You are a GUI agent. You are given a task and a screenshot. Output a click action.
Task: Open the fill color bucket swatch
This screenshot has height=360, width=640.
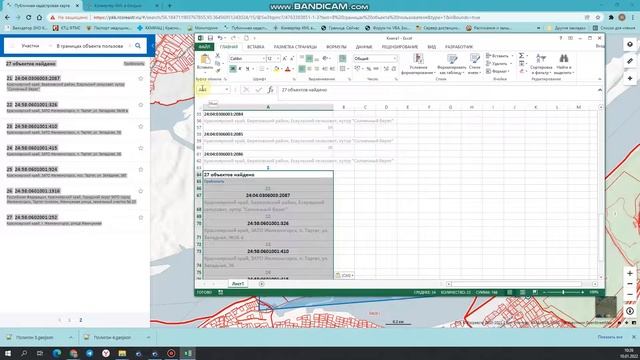click(x=277, y=69)
